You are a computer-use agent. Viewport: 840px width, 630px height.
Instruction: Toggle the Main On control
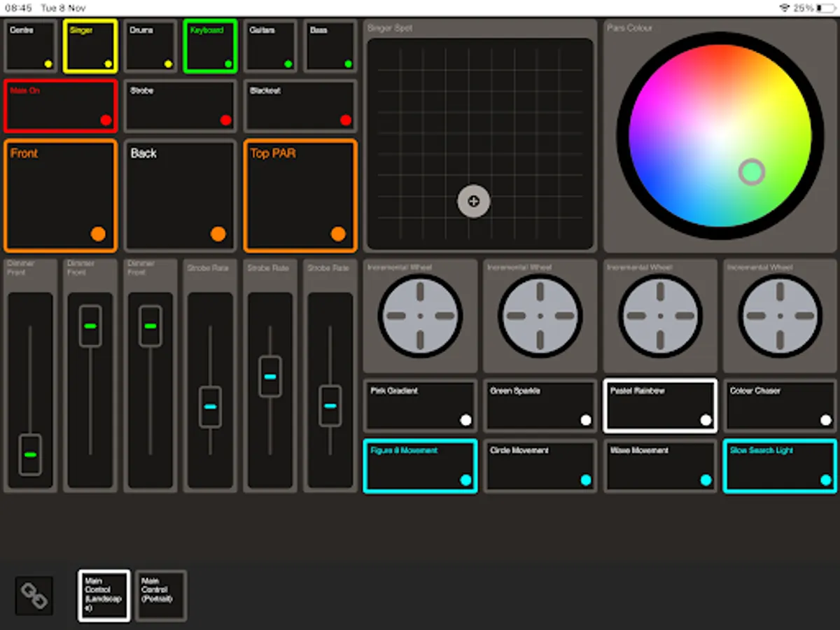[60, 106]
